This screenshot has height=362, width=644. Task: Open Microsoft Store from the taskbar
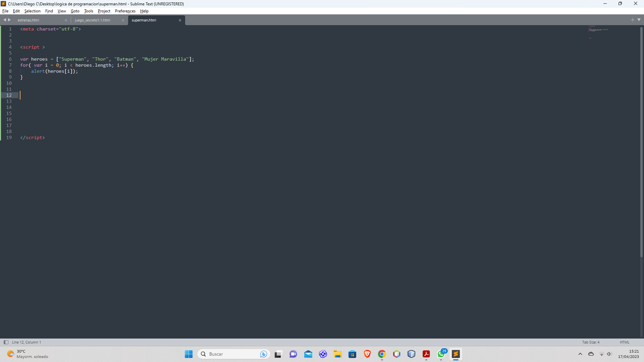coord(352,354)
